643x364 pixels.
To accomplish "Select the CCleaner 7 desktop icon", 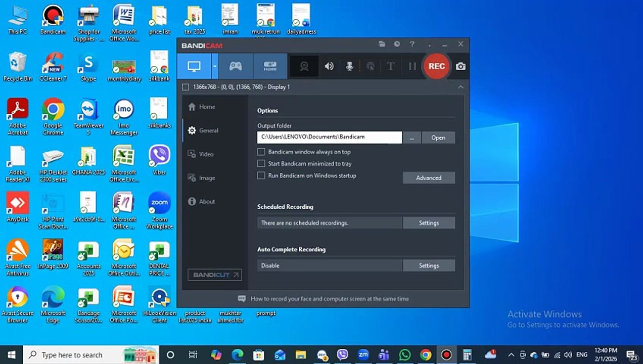I will click(53, 67).
